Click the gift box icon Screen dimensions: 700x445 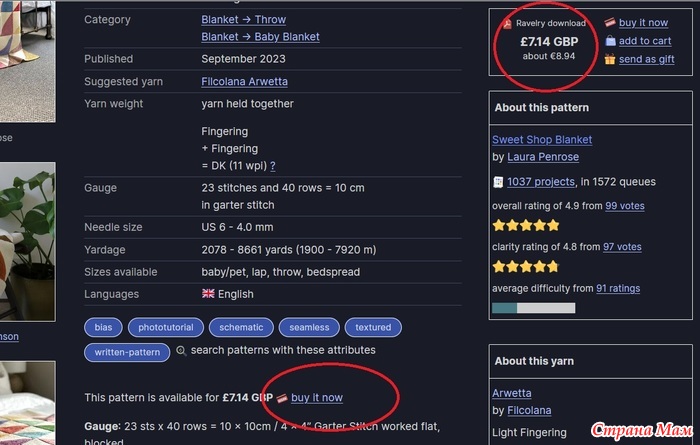pyautogui.click(x=610, y=59)
